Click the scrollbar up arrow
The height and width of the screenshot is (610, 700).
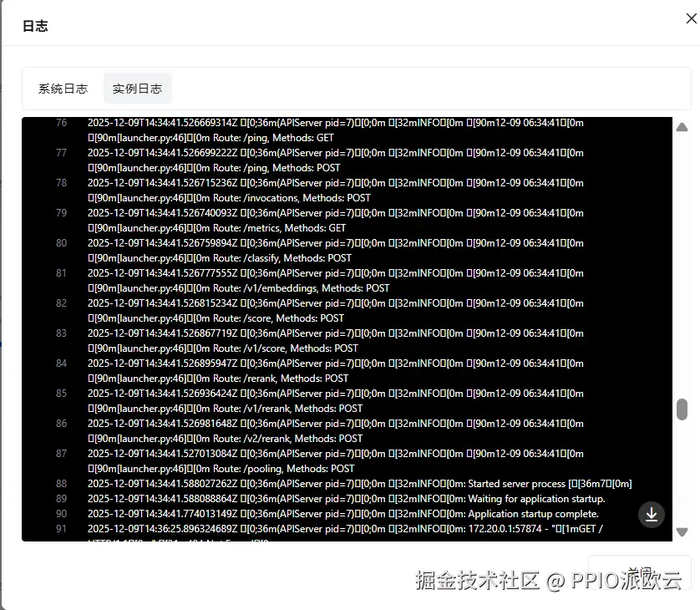tap(682, 127)
